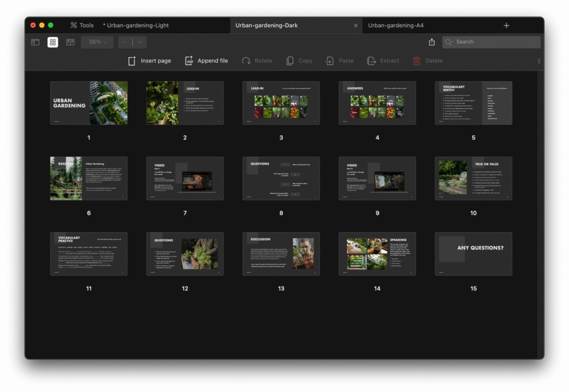Open the 36% zoom level dropdown
Viewport: 569px width, 392px height.
(x=97, y=42)
